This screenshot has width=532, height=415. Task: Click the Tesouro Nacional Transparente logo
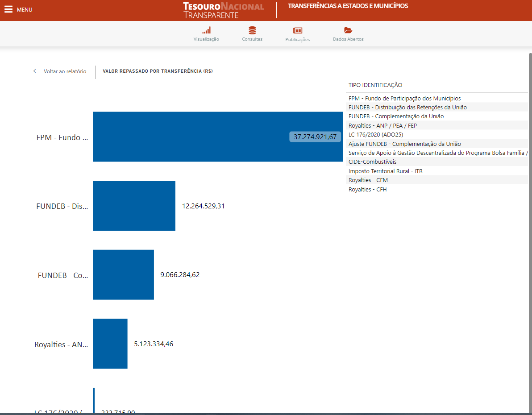[x=223, y=10]
